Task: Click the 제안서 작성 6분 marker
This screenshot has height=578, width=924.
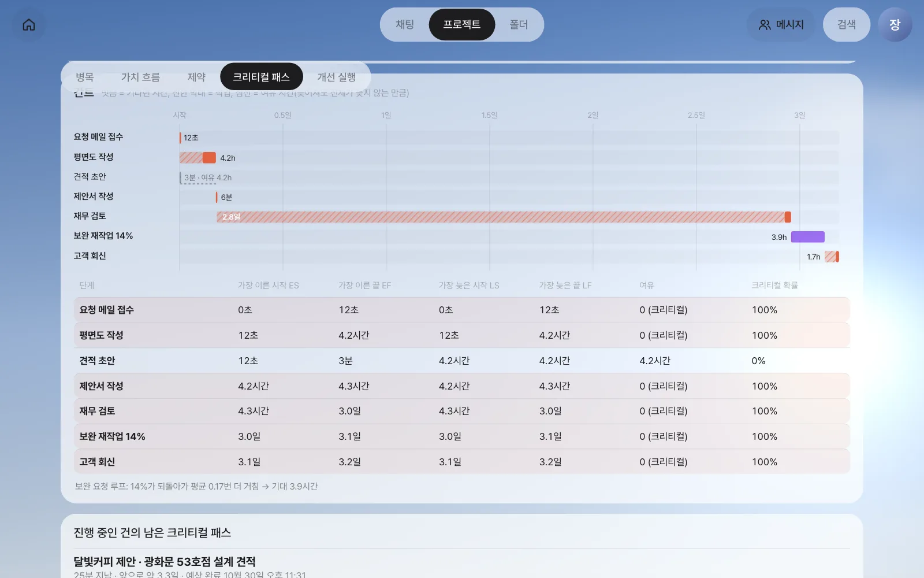Action: 217,197
